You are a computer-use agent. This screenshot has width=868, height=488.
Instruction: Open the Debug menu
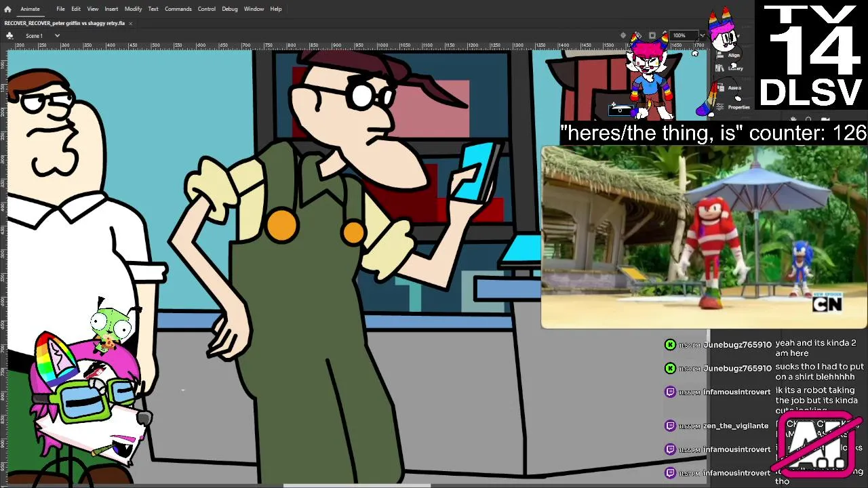click(x=230, y=9)
